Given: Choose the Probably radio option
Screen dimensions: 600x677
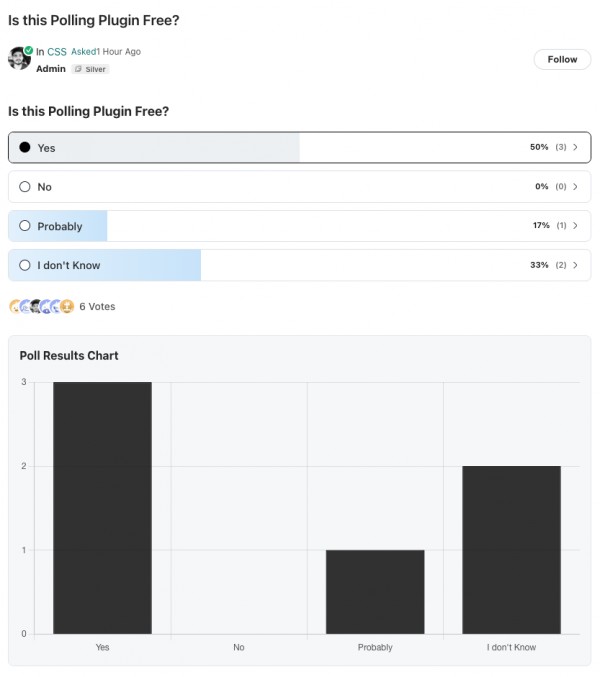Looking at the screenshot, I should pos(25,226).
